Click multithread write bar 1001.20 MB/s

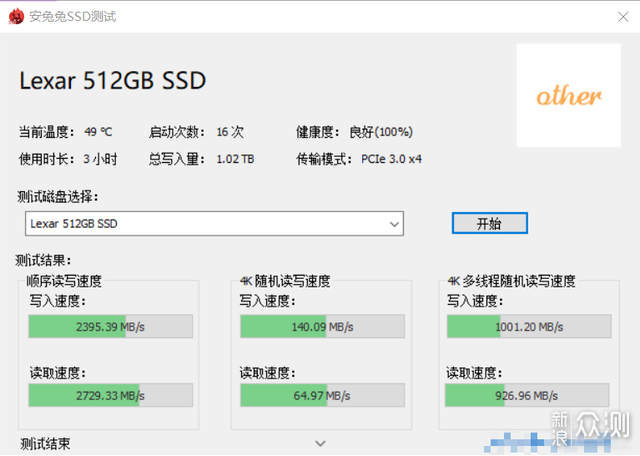point(529,327)
